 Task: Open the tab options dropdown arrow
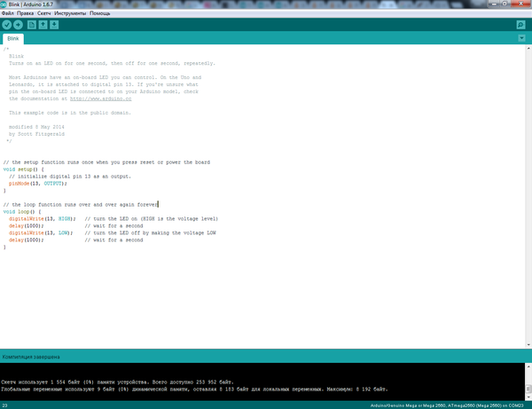(x=522, y=38)
